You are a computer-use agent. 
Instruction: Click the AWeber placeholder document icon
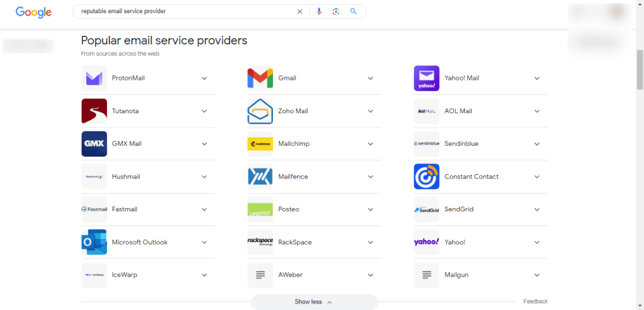point(260,275)
